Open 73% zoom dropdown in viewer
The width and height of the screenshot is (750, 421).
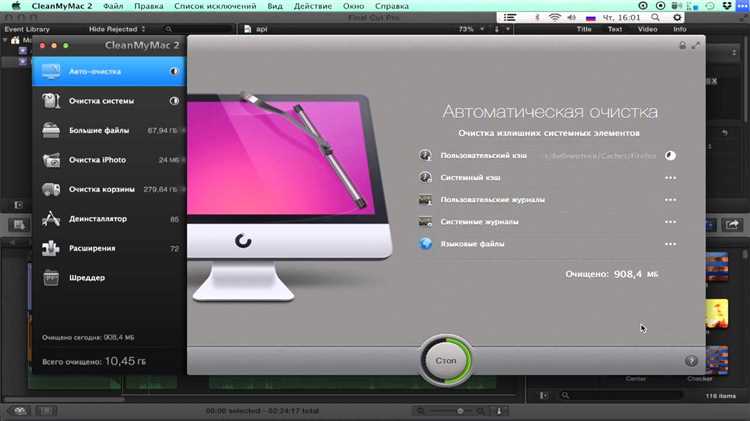[x=471, y=29]
